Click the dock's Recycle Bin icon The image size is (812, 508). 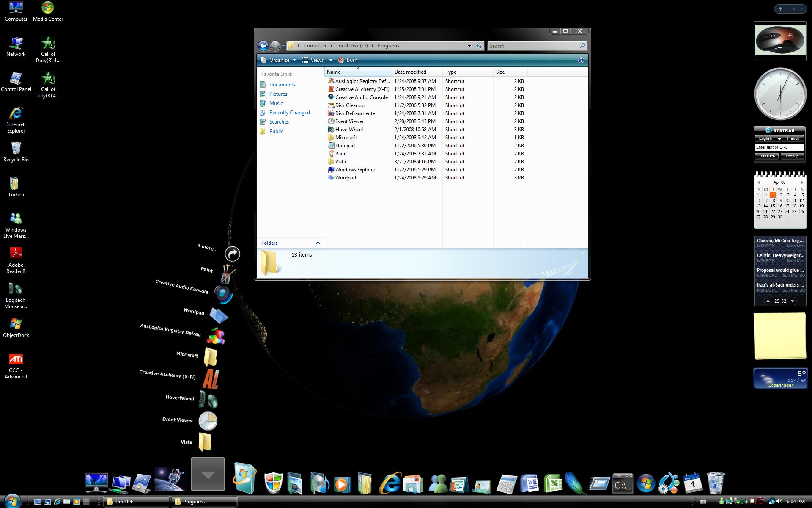(716, 483)
